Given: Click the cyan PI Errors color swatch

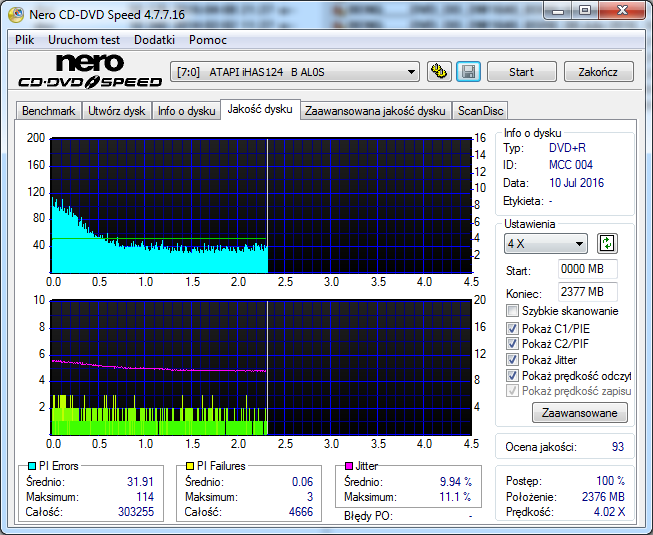Looking at the screenshot, I should pos(32,466).
